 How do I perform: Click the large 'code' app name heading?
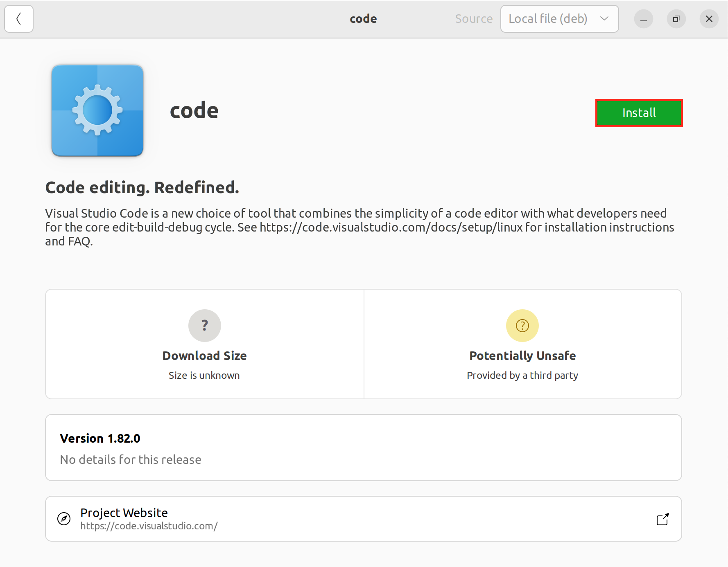tap(194, 111)
